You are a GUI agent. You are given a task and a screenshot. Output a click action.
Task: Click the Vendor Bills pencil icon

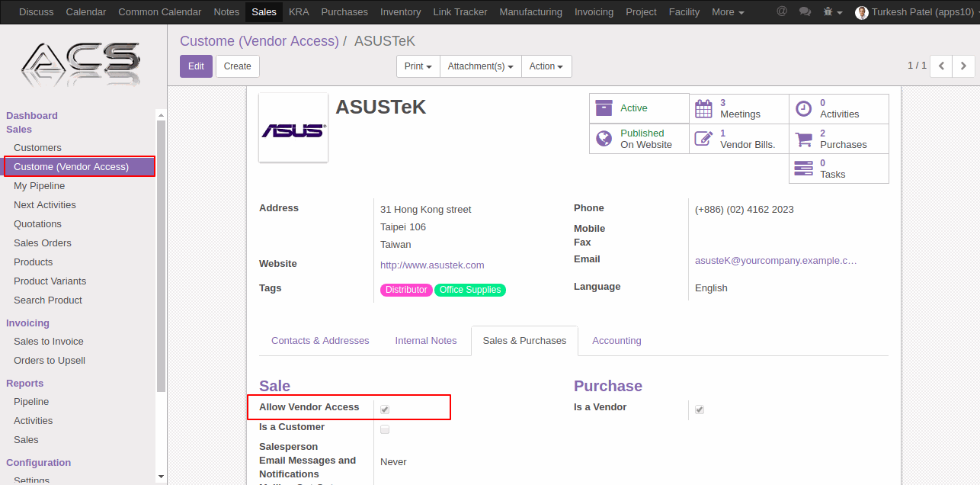(703, 139)
